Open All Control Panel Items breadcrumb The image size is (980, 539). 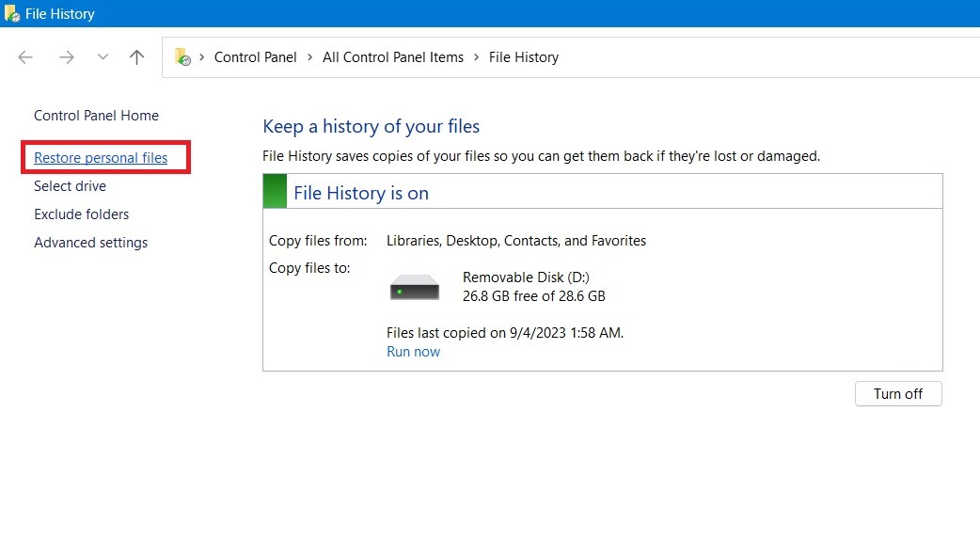tap(392, 57)
